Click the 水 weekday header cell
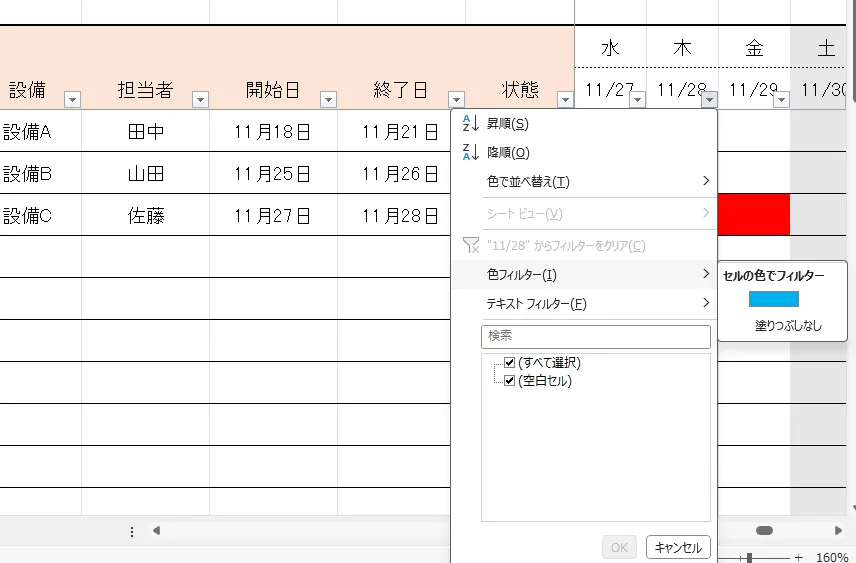856x563 pixels. [610, 48]
